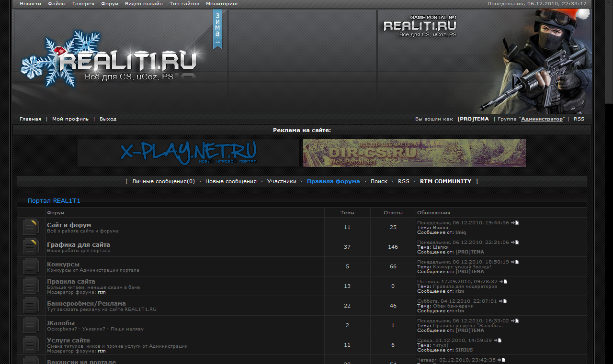613x364 pixels.
Task: Open topic Обен баннерами
Action: (x=453, y=306)
